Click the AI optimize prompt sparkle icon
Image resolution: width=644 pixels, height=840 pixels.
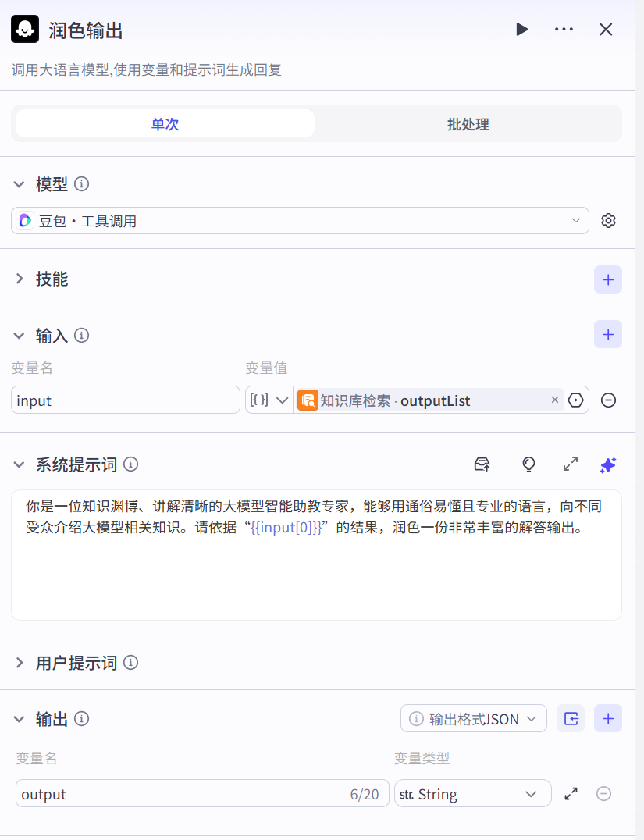click(x=607, y=464)
